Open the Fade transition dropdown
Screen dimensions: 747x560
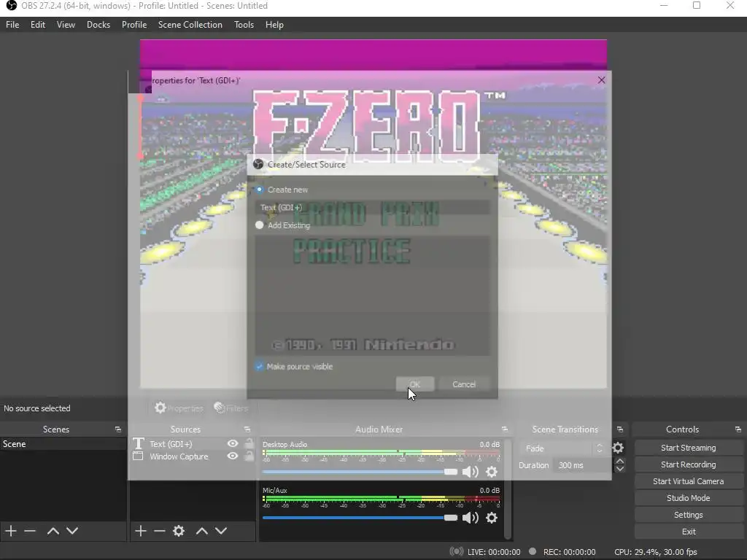[564, 448]
